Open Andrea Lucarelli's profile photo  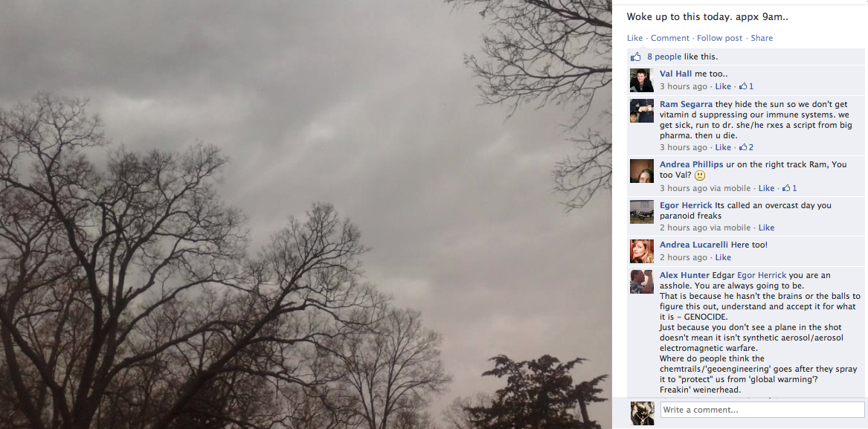tap(642, 251)
